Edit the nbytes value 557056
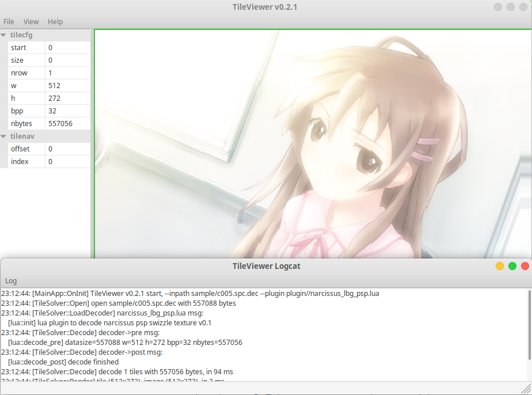 [68, 124]
